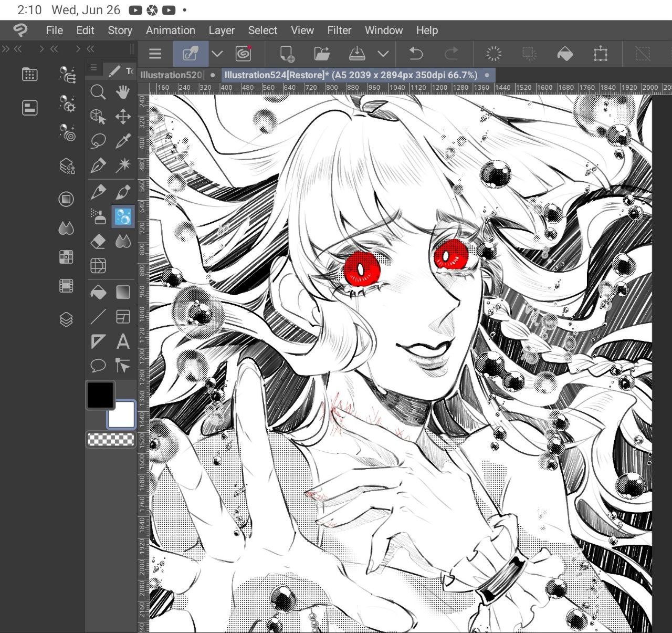Select the Gradient tool
The width and height of the screenshot is (672, 633).
[x=123, y=292]
